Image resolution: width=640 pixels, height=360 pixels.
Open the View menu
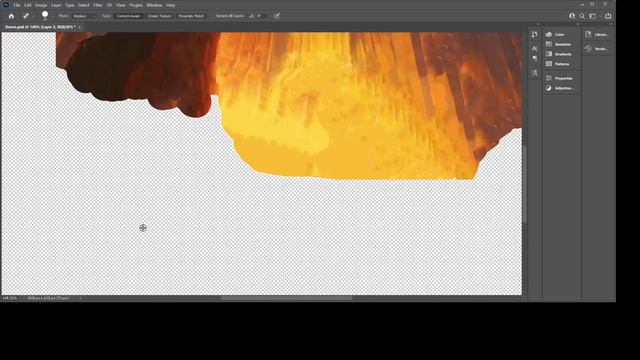click(x=120, y=5)
